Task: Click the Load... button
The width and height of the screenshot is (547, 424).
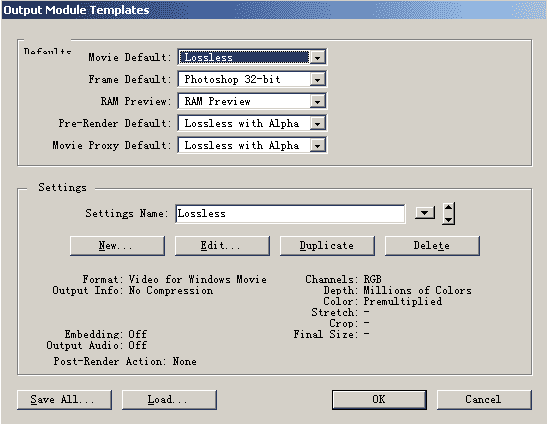Action: pyautogui.click(x=169, y=400)
